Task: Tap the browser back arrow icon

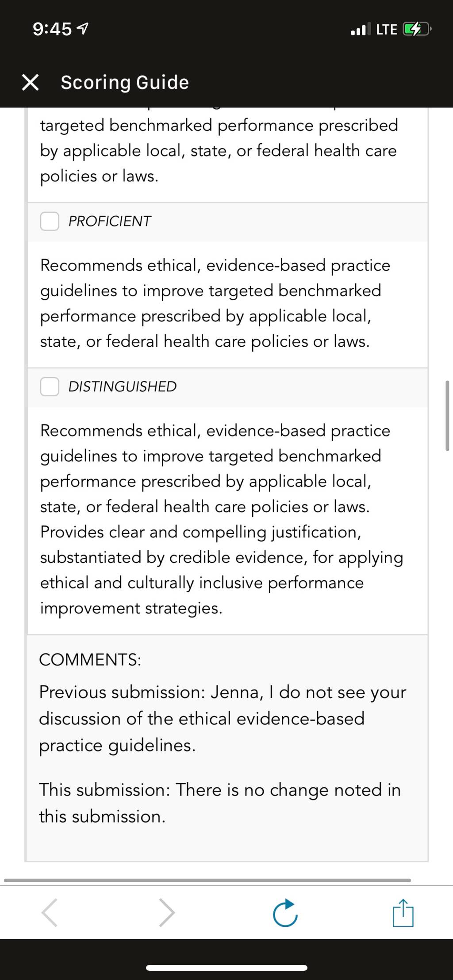Action: coord(49,912)
